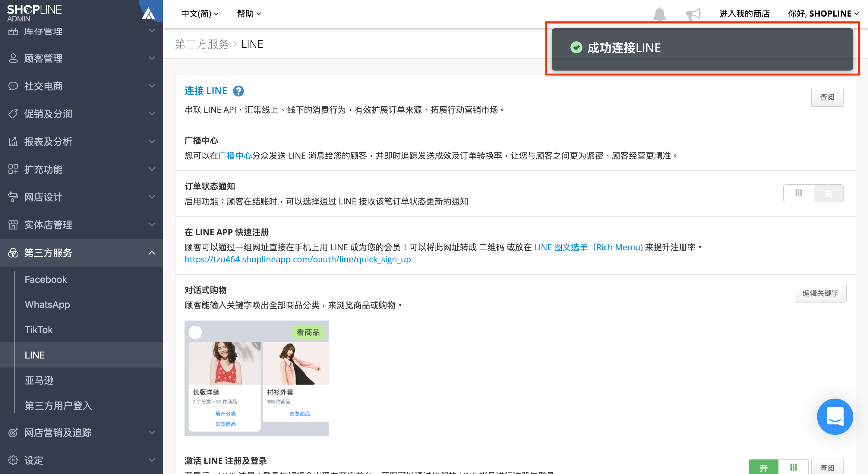Open the quick_sign_up URL link
The height and width of the screenshot is (474, 868).
click(298, 259)
